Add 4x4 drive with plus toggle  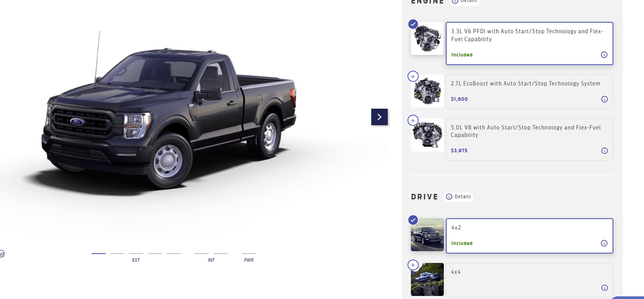pos(413,265)
